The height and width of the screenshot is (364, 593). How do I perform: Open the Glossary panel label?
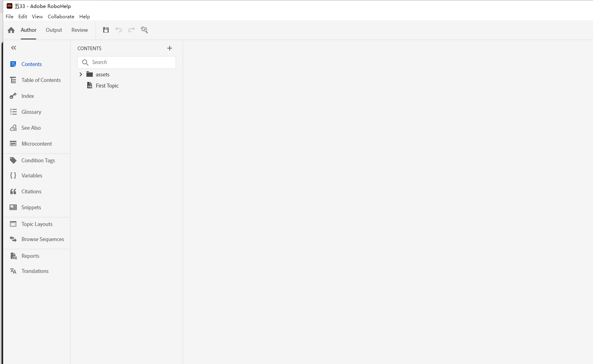point(31,112)
